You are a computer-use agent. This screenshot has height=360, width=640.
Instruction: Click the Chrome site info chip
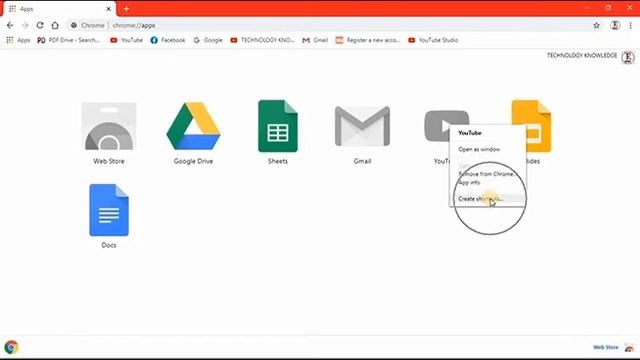pos(87,25)
